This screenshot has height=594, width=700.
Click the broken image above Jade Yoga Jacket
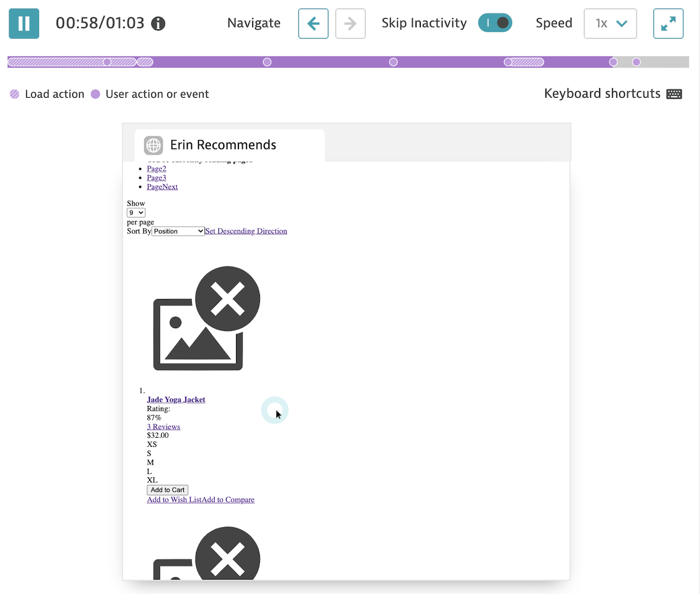(207, 318)
